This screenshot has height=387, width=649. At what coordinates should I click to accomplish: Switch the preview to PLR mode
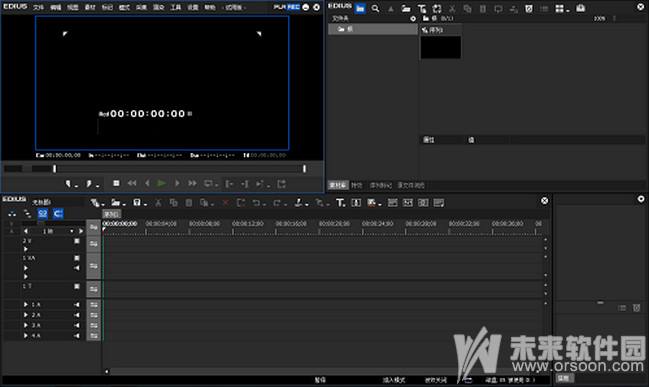pyautogui.click(x=279, y=7)
